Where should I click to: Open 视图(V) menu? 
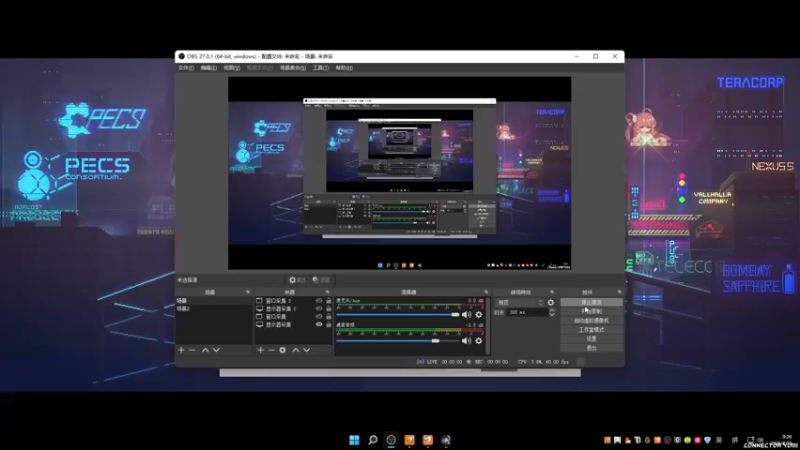(231, 68)
